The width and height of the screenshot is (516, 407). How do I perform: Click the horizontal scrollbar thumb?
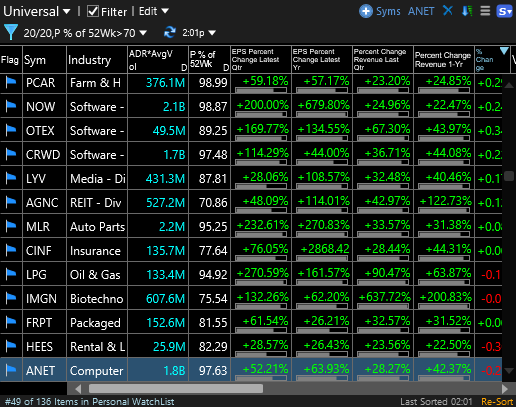[x=176, y=389]
